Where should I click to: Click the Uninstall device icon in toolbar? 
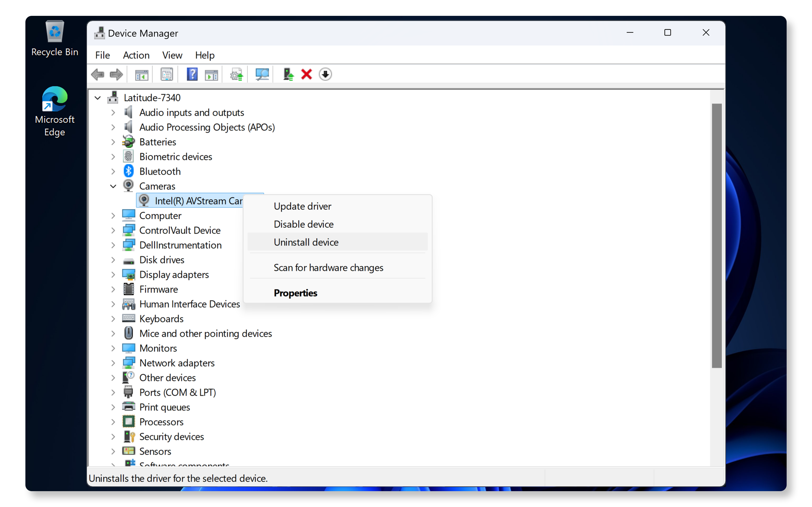click(x=307, y=74)
